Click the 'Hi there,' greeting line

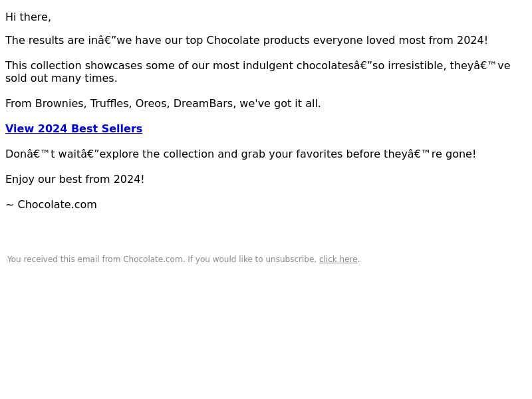pyautogui.click(x=28, y=17)
